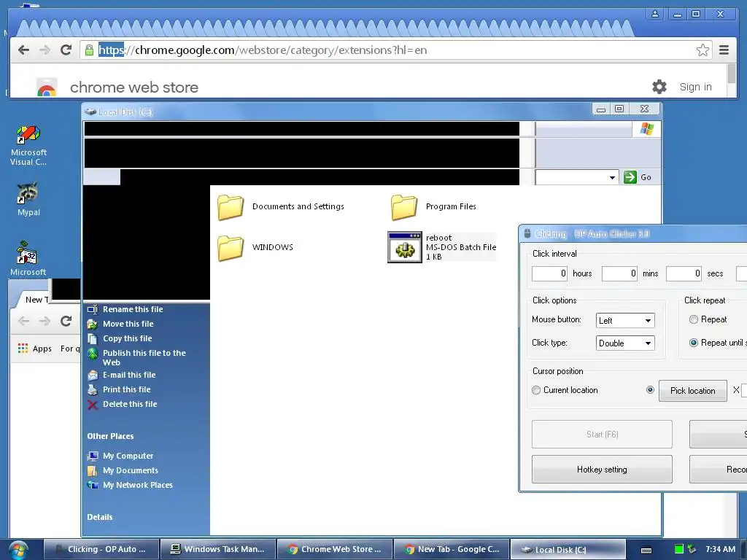The height and width of the screenshot is (560, 747).
Task: Click the green Go arrow icon
Action: pos(630,177)
